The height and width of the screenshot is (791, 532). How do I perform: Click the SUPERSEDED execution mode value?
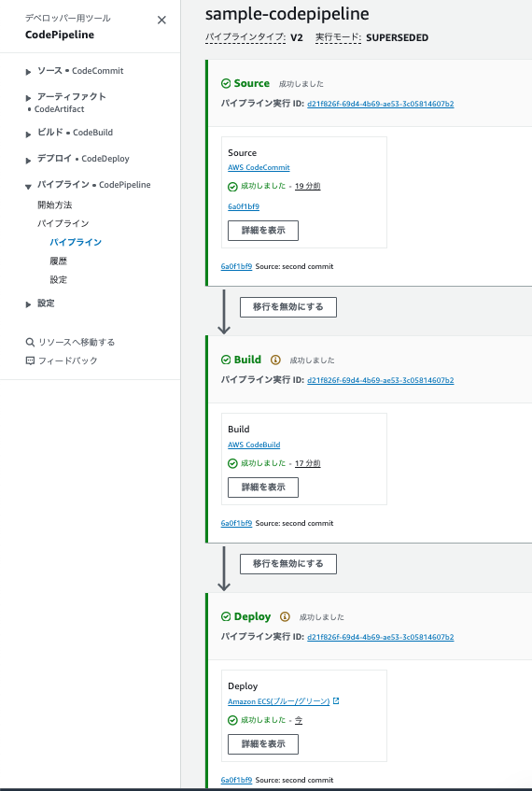pyautogui.click(x=398, y=38)
